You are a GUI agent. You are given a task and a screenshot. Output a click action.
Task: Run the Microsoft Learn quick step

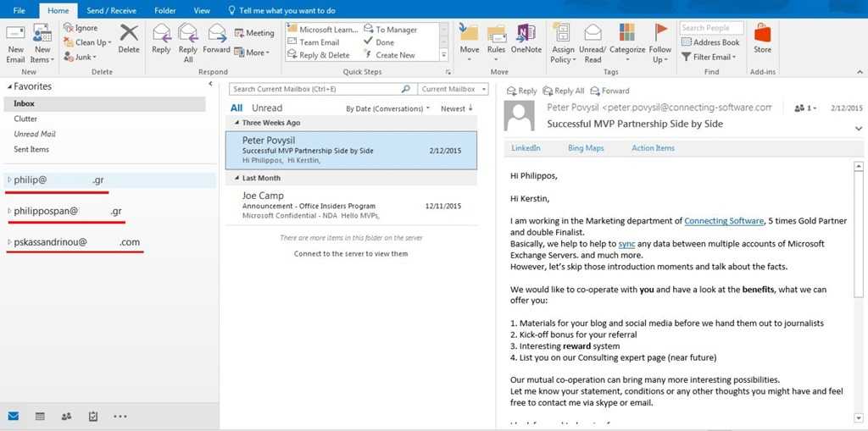pyautogui.click(x=323, y=30)
